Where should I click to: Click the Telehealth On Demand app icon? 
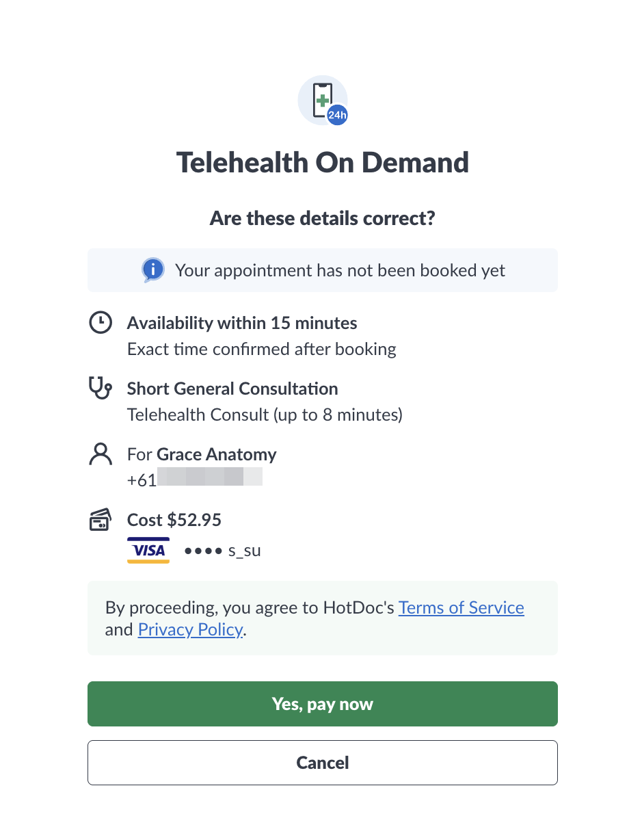[x=322, y=100]
